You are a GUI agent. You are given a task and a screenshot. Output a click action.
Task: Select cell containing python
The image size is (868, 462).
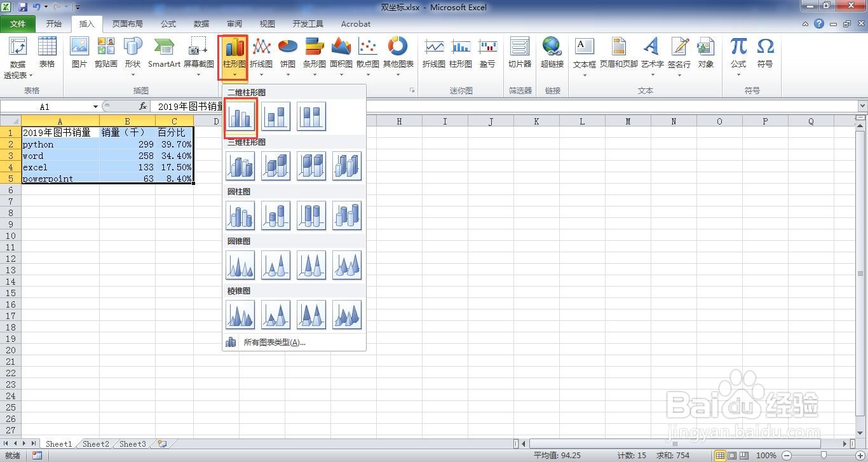tap(60, 144)
